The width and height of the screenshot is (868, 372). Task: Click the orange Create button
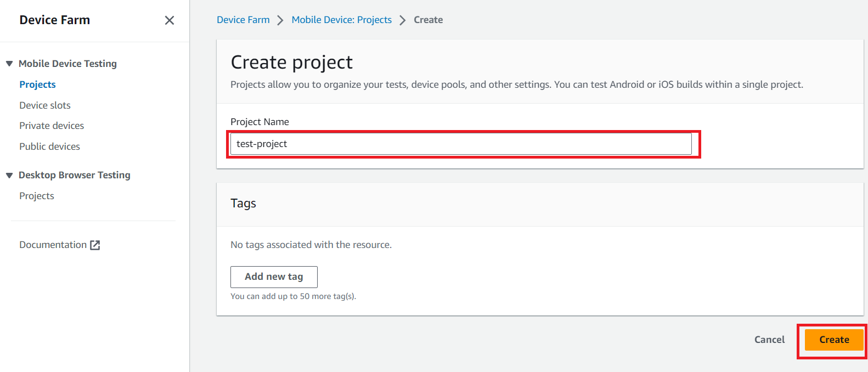833,340
